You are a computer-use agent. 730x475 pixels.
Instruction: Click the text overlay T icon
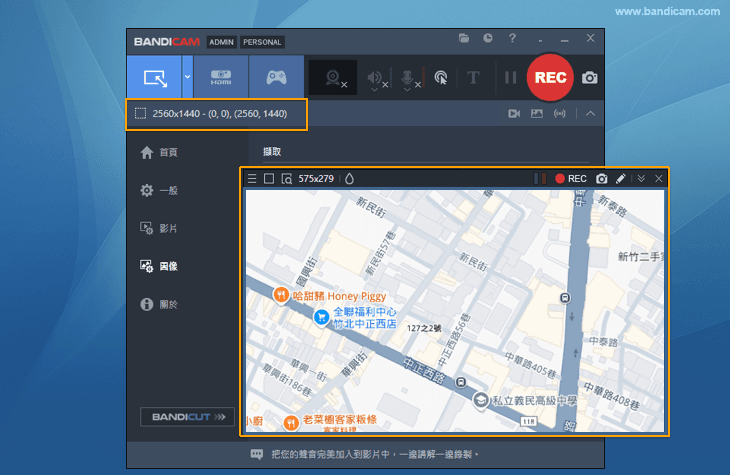coord(473,78)
